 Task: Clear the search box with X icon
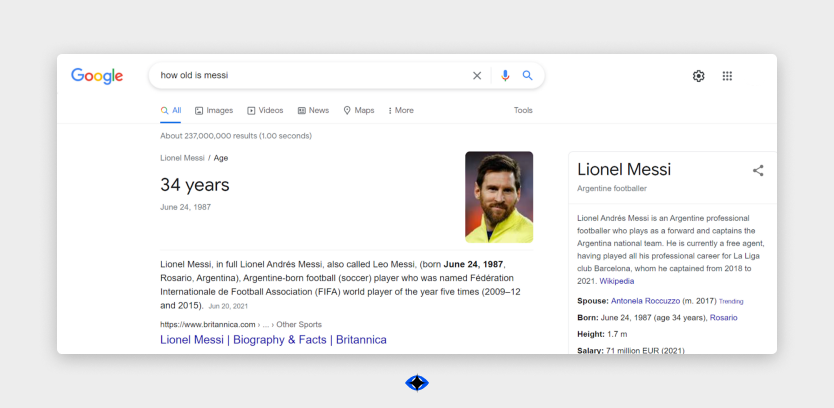click(x=477, y=76)
